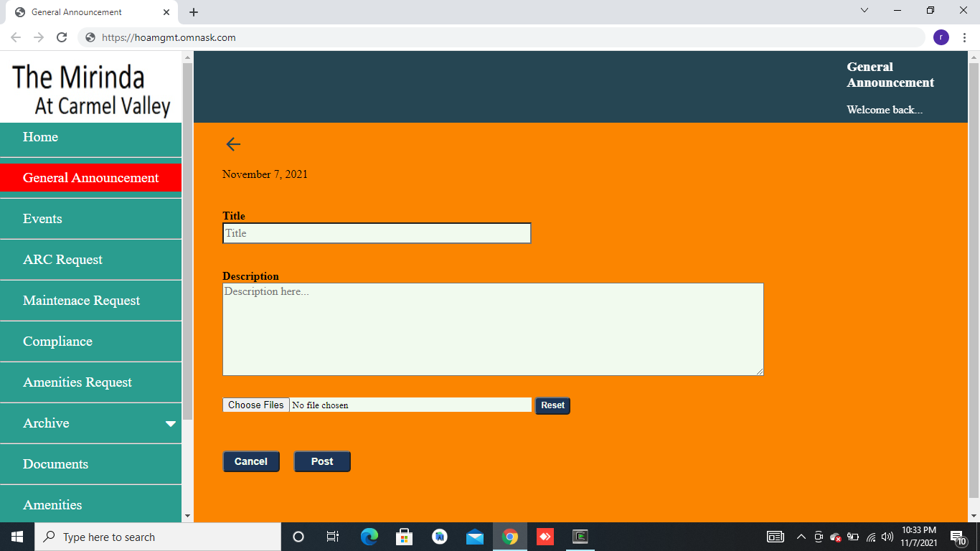Go to the Events page in the sidebar
The height and width of the screenshot is (551, 980).
42,219
